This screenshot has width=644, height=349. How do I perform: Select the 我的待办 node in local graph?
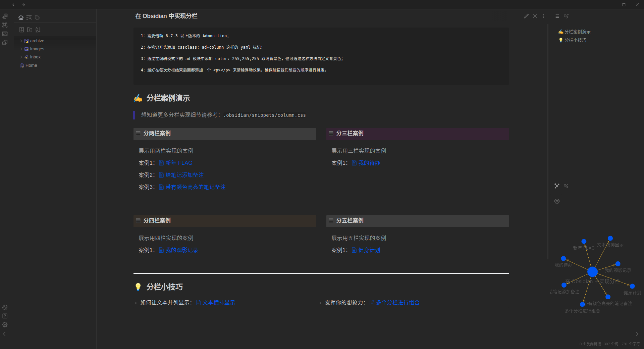point(563,258)
